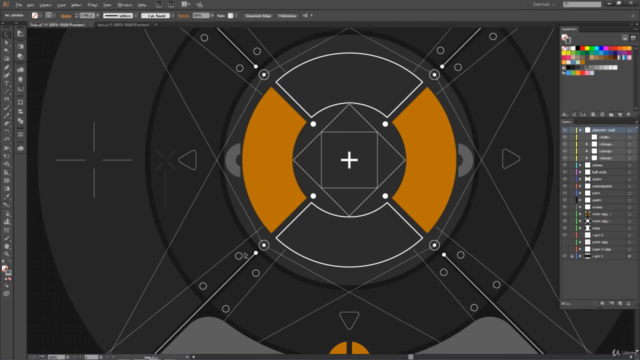Open the Libraries cloud panel icon
The height and width of the screenshot is (360, 640).
click(20, 148)
